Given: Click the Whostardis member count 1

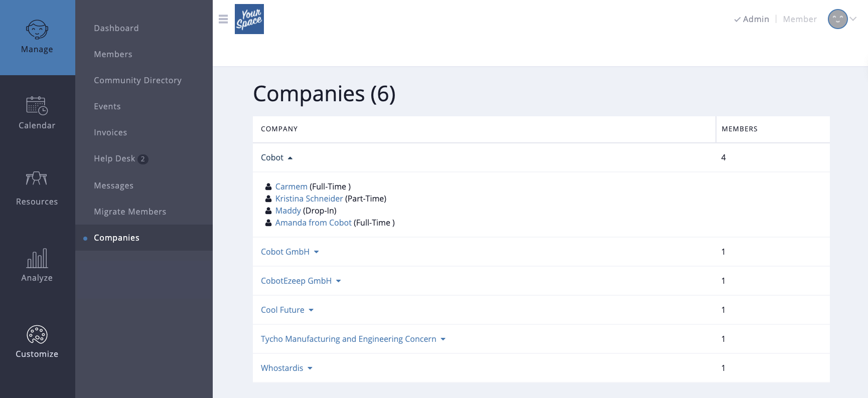Looking at the screenshot, I should [723, 368].
